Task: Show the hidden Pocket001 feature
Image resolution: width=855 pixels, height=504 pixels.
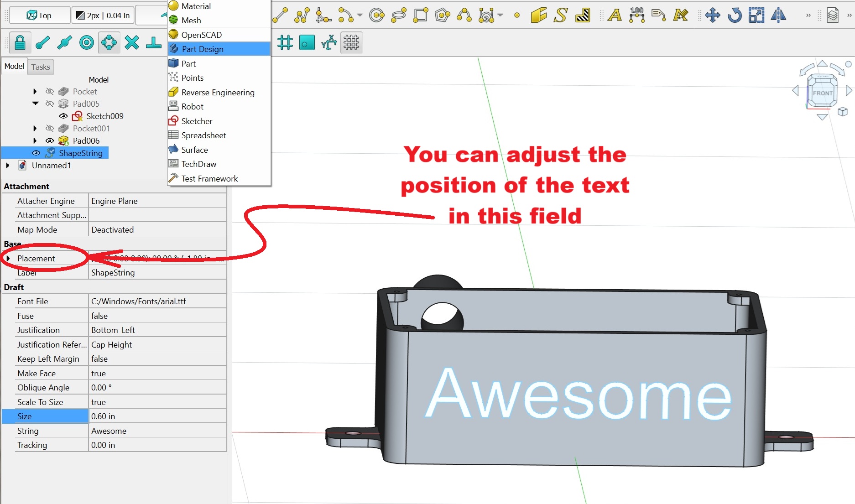Action: [50, 129]
